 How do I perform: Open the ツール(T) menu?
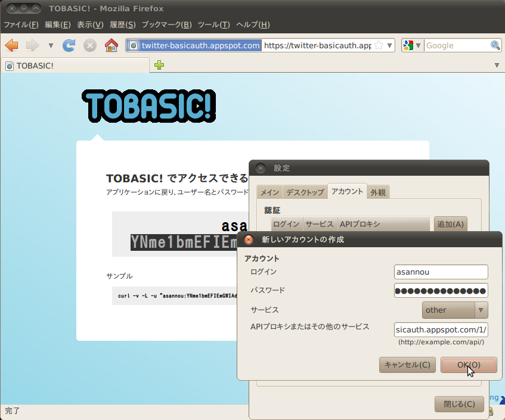pyautogui.click(x=214, y=25)
